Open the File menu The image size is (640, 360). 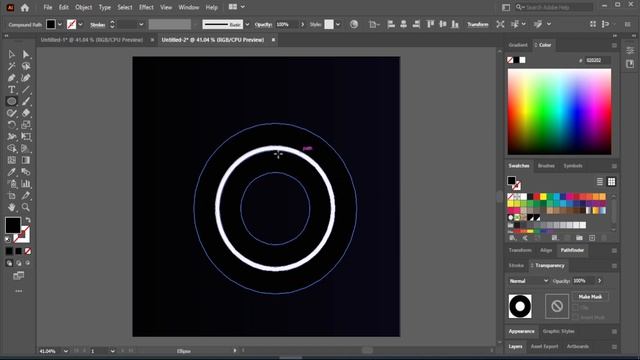pyautogui.click(x=48, y=7)
